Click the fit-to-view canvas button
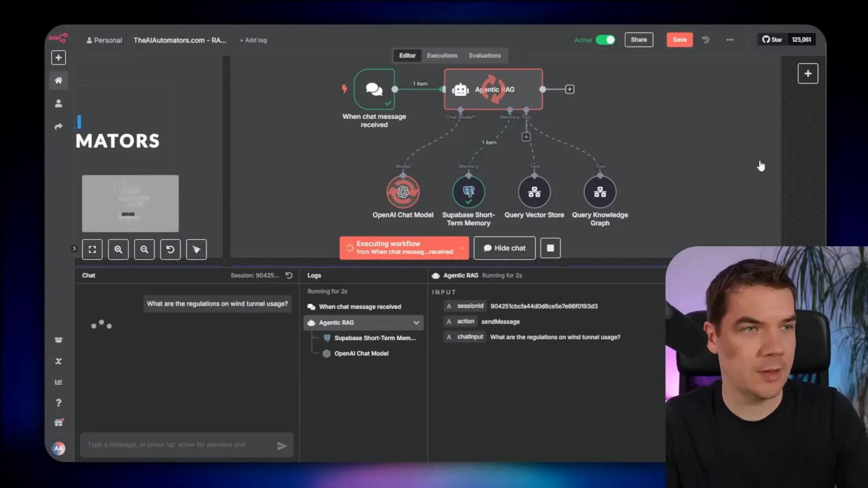Image resolution: width=868 pixels, height=488 pixels. click(92, 249)
